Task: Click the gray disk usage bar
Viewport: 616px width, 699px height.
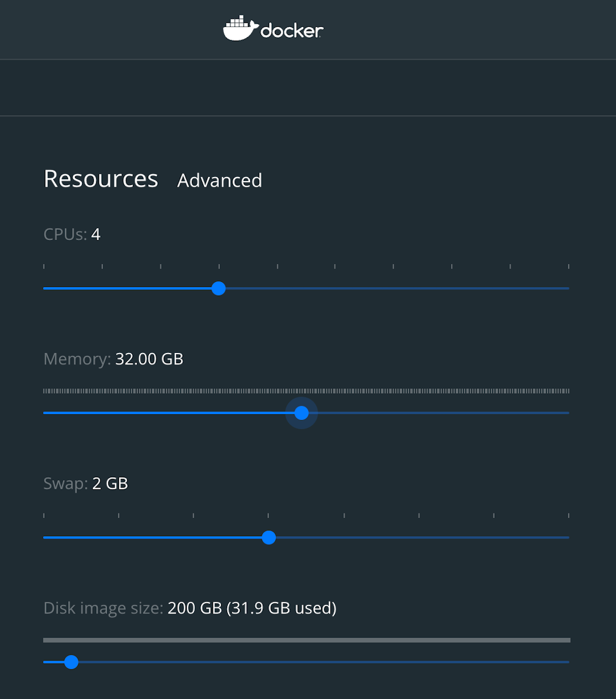Action: (307, 640)
